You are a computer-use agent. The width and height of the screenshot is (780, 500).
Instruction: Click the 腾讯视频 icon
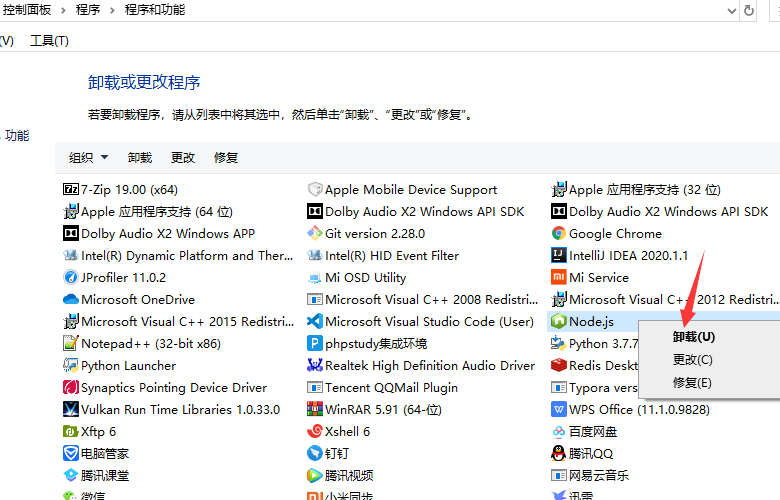click(315, 475)
